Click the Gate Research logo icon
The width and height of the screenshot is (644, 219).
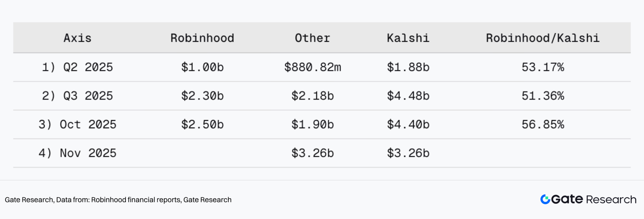[x=545, y=199]
